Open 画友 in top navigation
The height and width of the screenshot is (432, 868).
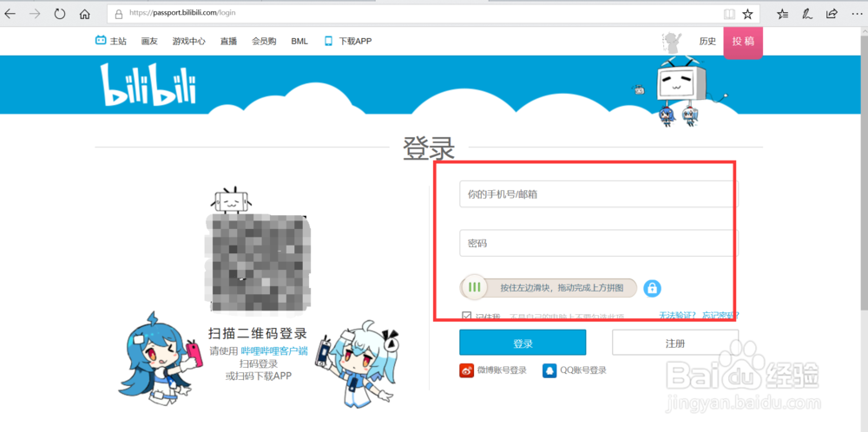(x=149, y=41)
